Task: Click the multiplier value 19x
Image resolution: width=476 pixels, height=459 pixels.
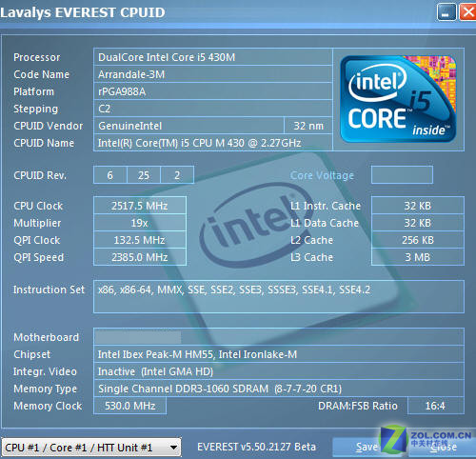Action: (x=140, y=223)
